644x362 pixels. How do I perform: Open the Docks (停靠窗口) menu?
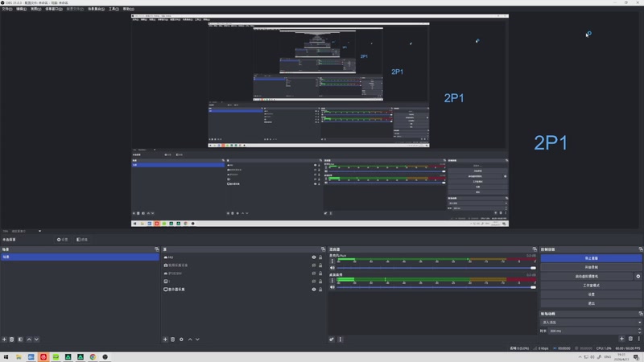click(x=54, y=9)
